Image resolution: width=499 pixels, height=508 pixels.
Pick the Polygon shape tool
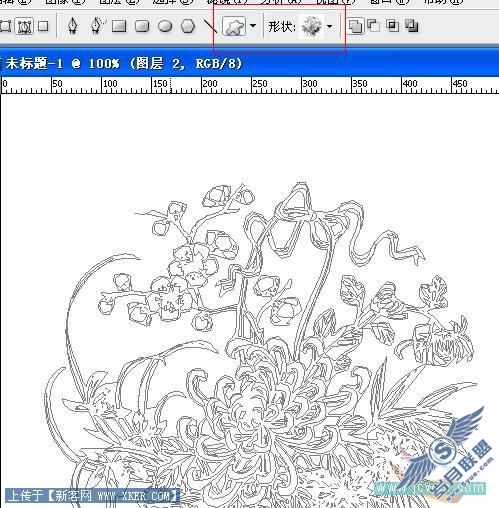click(188, 26)
